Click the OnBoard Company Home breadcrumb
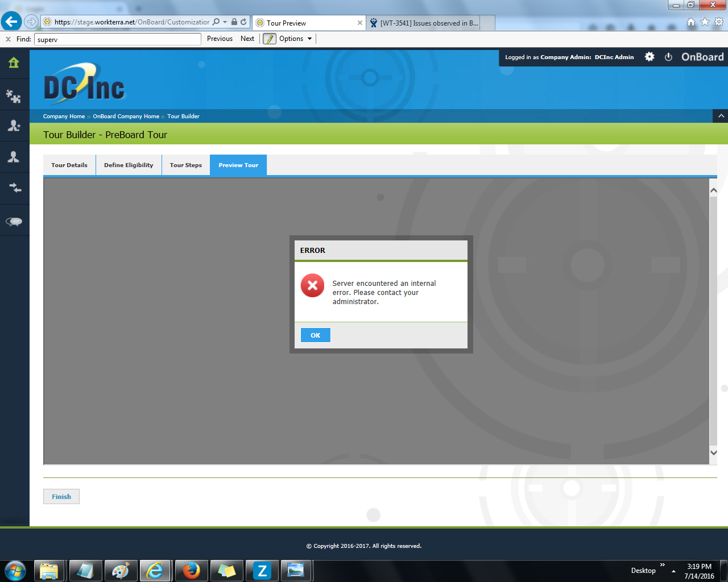728x582 pixels. [x=126, y=117]
